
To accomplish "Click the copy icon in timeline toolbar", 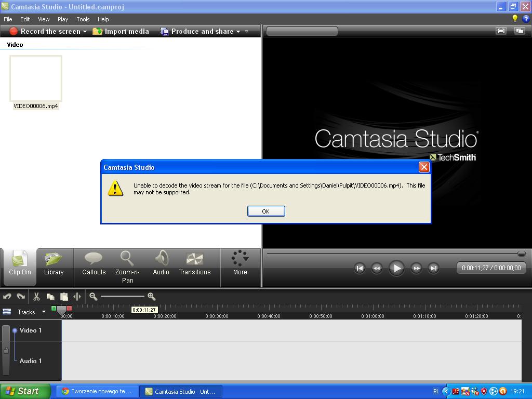I will pos(50,297).
